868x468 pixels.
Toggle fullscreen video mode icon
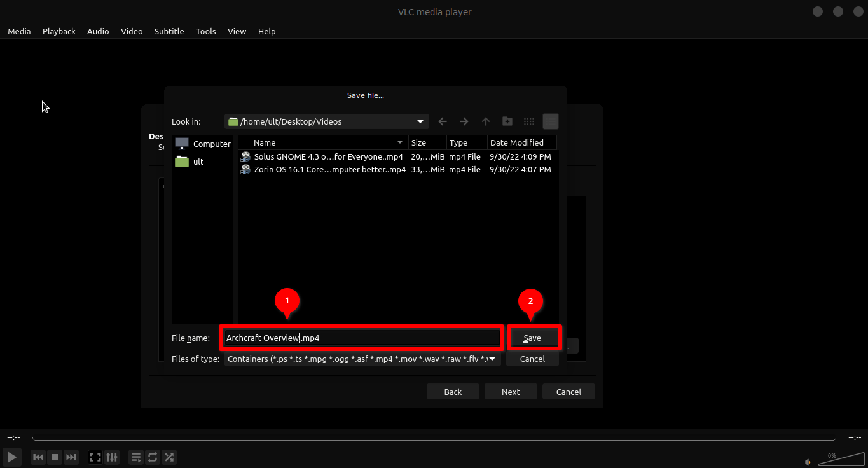95,457
